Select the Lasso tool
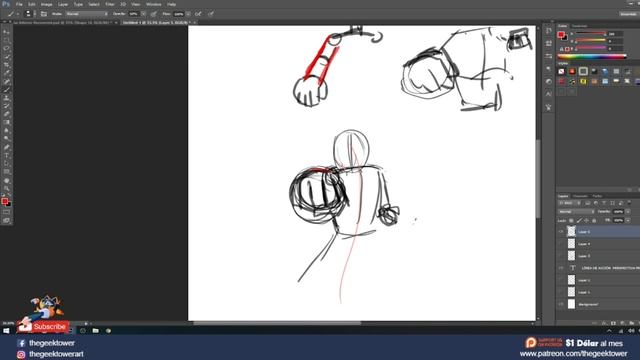This screenshot has width=640, height=360. (x=6, y=48)
